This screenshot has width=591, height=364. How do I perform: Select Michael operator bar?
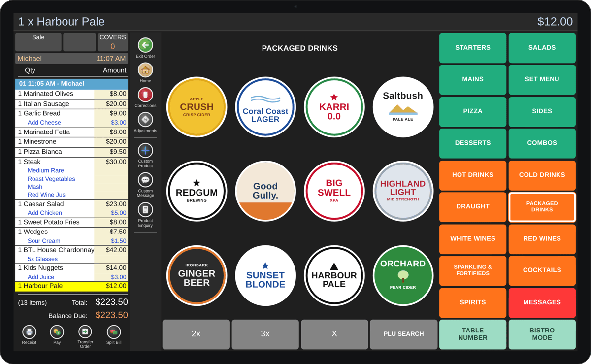click(x=71, y=59)
